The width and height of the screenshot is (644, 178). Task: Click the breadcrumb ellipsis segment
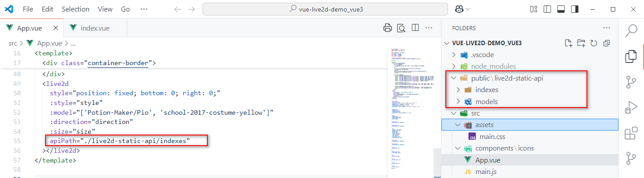point(73,43)
